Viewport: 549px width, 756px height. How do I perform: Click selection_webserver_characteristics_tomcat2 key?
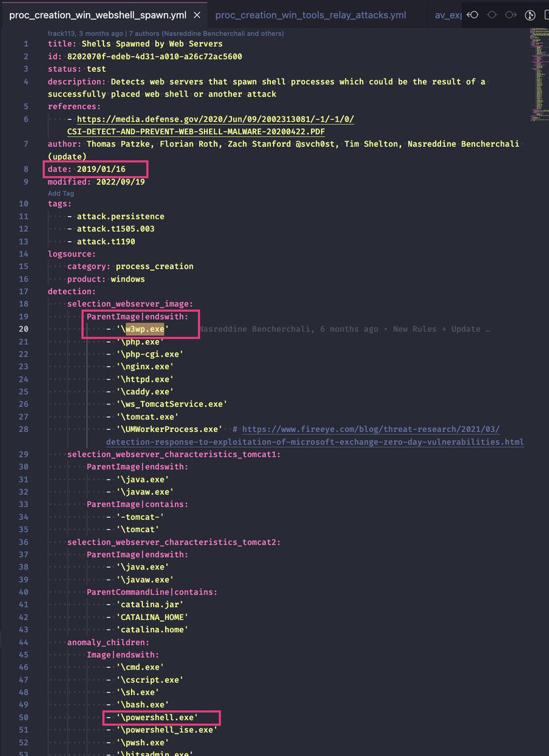pos(174,542)
